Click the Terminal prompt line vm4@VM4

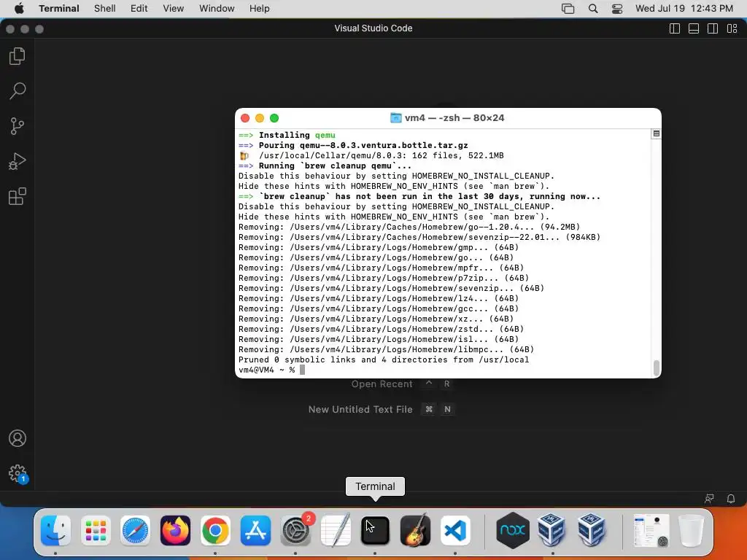[x=271, y=370]
